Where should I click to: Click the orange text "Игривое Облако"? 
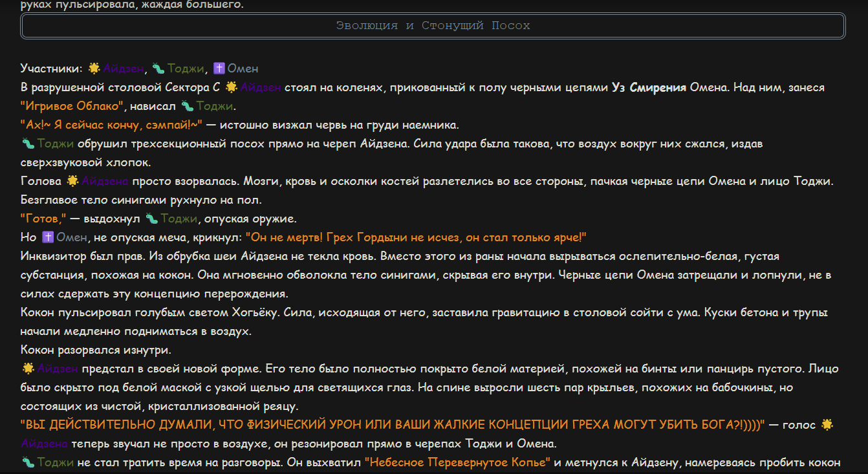pos(72,106)
